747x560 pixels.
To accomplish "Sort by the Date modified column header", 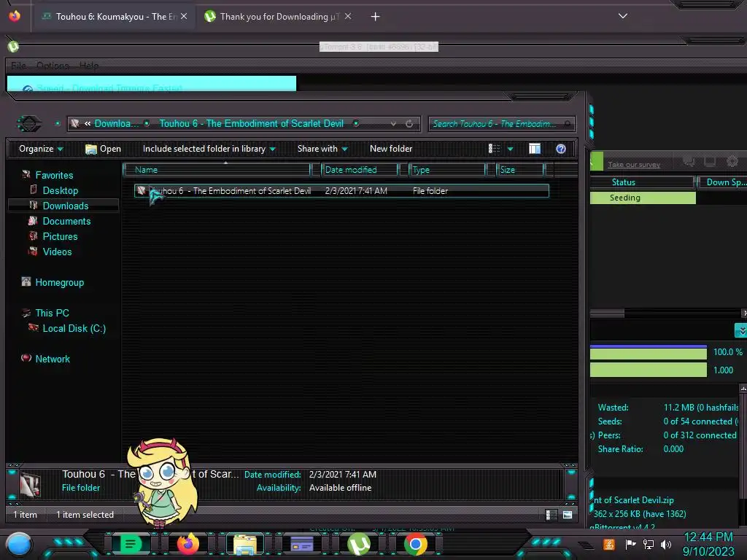I will click(x=360, y=170).
